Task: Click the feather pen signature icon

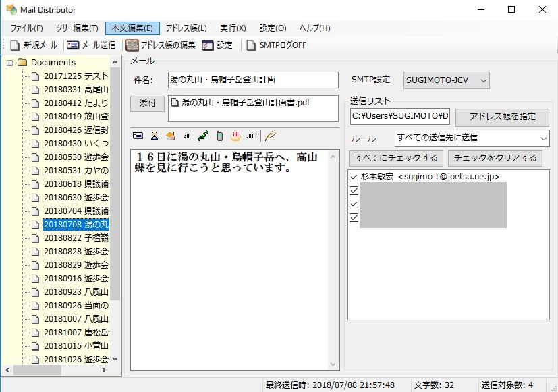Action: coord(271,136)
